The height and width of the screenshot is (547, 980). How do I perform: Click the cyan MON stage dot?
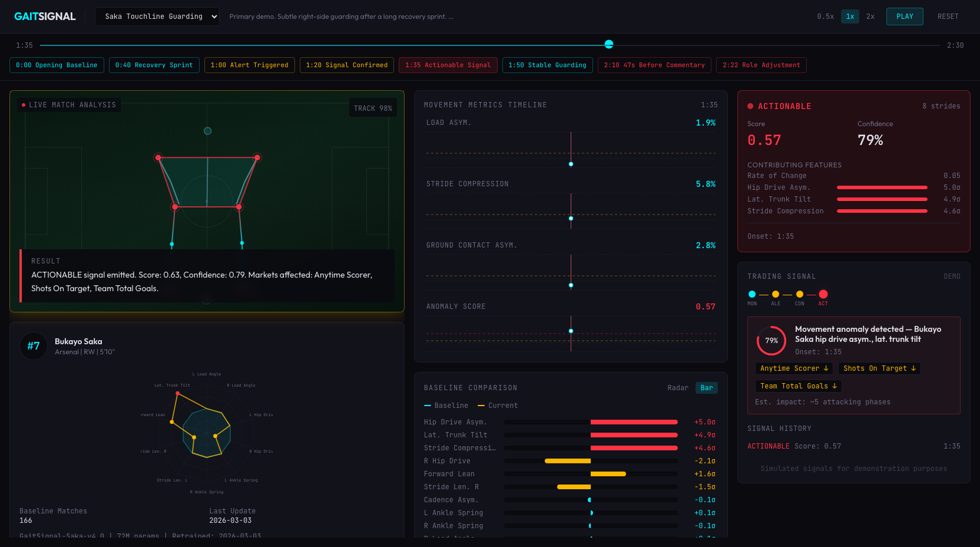click(x=752, y=294)
